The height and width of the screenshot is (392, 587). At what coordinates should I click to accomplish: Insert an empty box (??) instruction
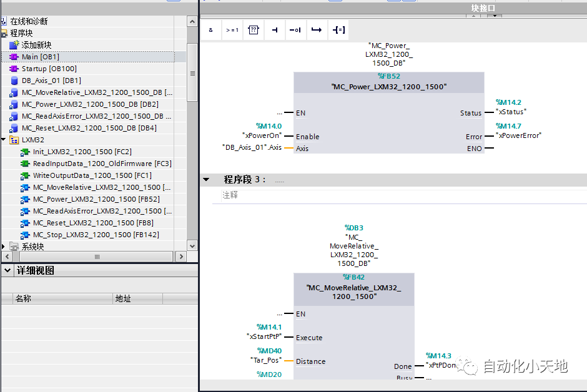point(253,30)
